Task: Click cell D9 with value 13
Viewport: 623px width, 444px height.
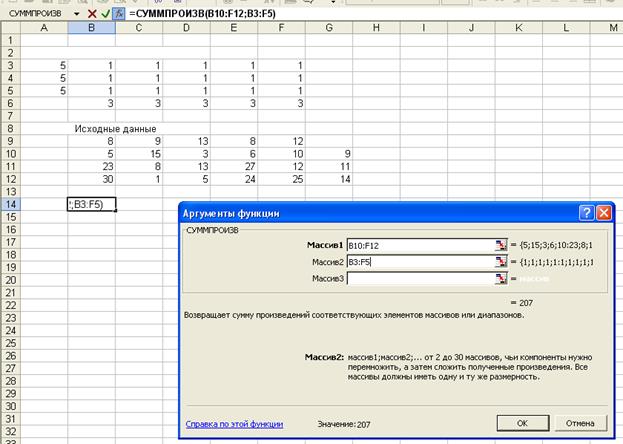Action: [x=186, y=141]
